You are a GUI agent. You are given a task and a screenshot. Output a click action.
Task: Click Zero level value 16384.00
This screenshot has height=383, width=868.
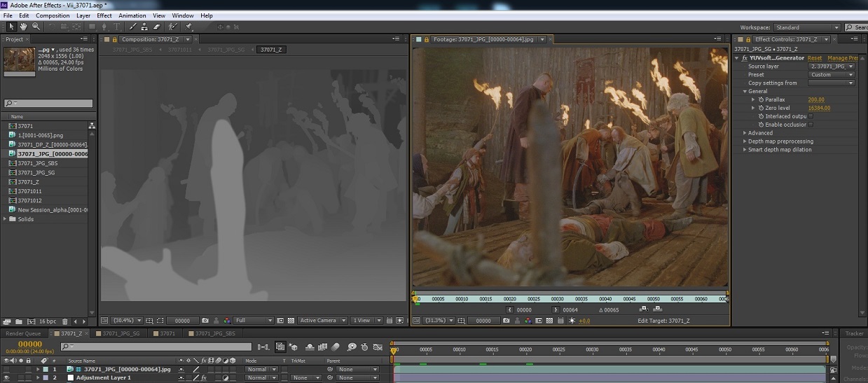pyautogui.click(x=819, y=108)
